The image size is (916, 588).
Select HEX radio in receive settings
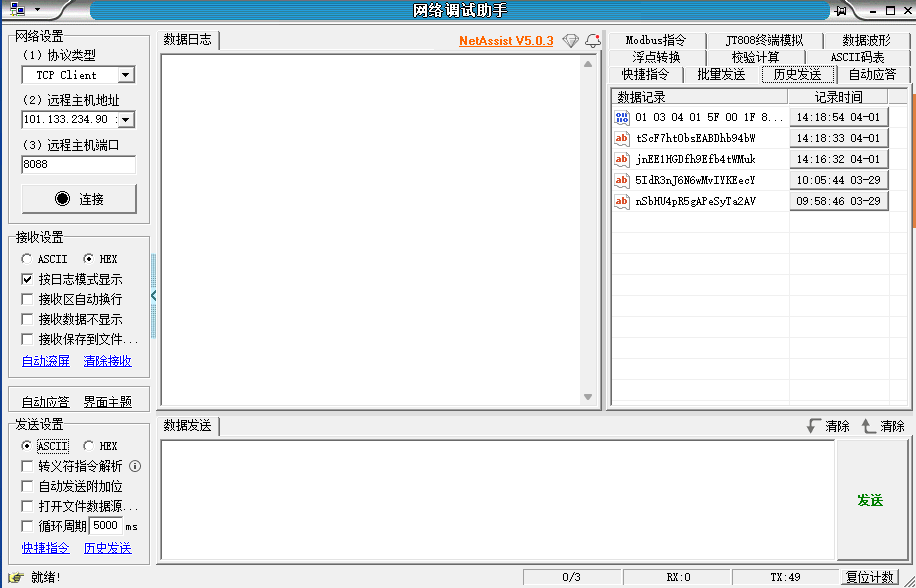click(88, 259)
